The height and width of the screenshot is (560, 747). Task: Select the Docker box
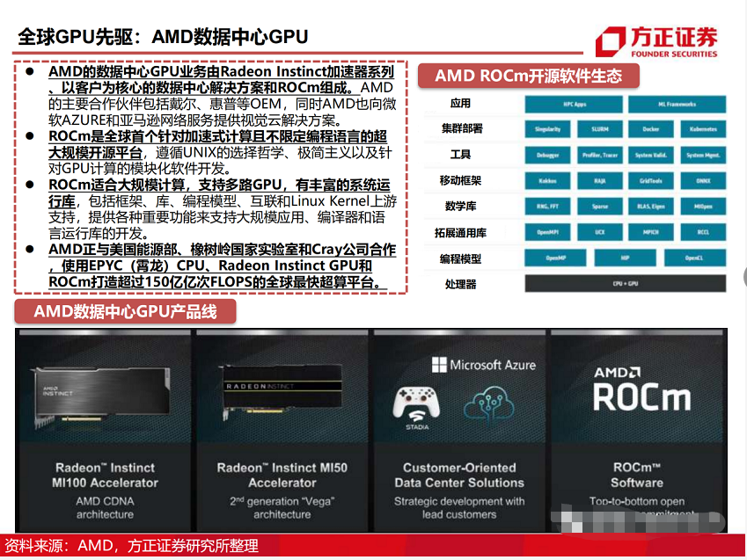651,129
